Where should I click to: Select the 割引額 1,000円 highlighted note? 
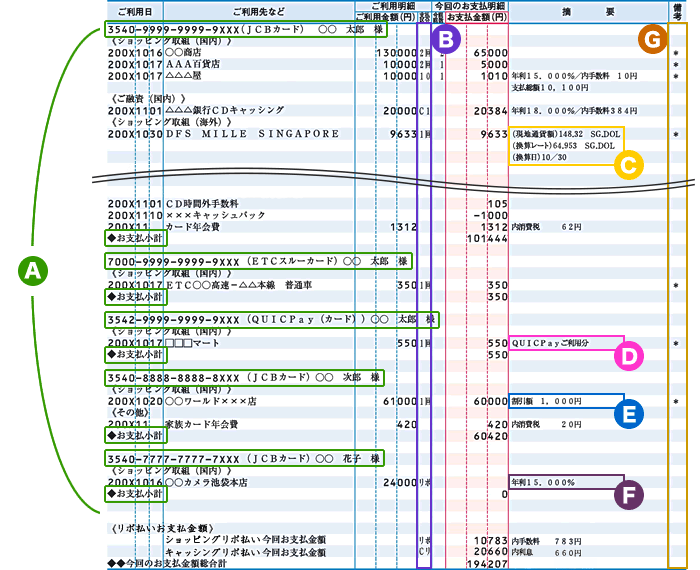coord(565,401)
